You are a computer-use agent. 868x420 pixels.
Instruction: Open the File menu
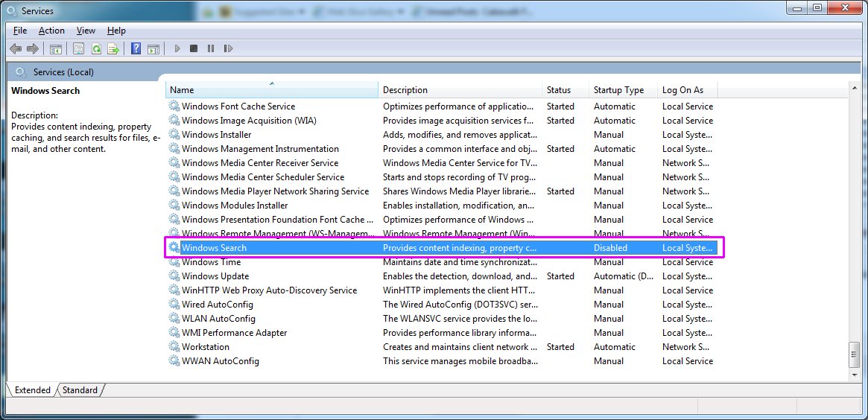tap(20, 31)
